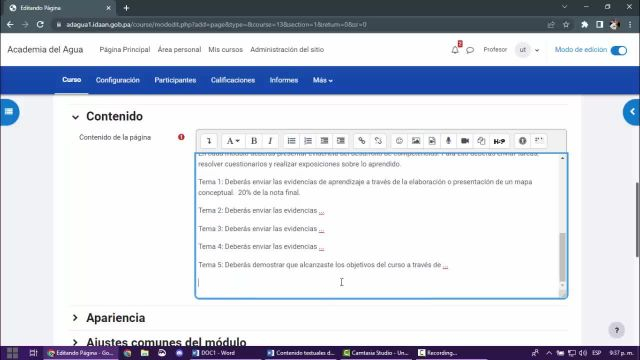Open the messages chat bubble
This screenshot has height=360, width=640.
[x=470, y=50]
